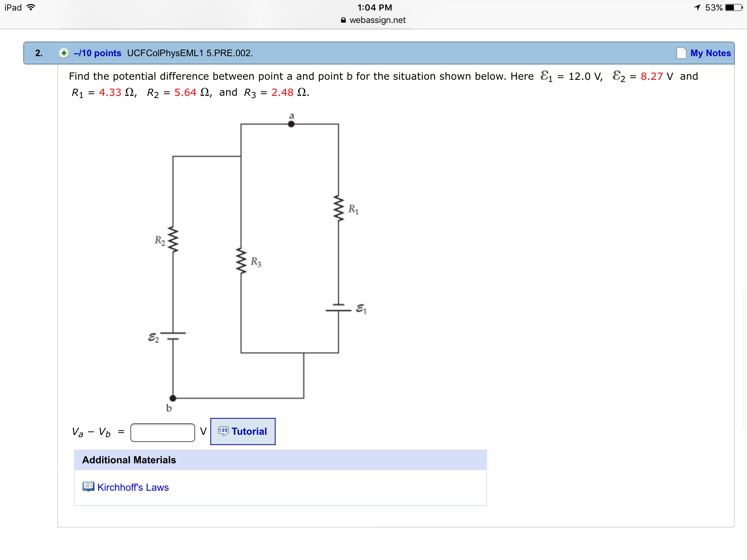747x560 pixels.
Task: Click the 123 speech-bubble icon inside Tutorial button
Action: (223, 431)
